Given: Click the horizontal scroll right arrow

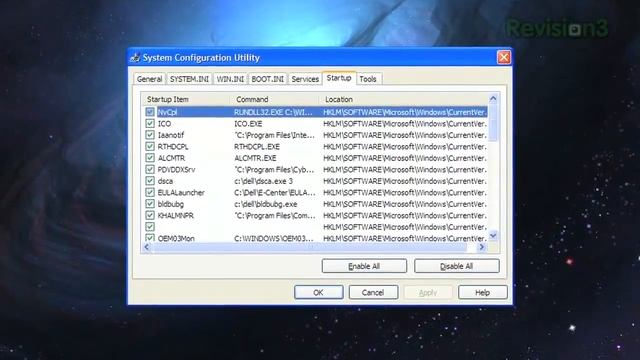Looking at the screenshot, I should 482,247.
